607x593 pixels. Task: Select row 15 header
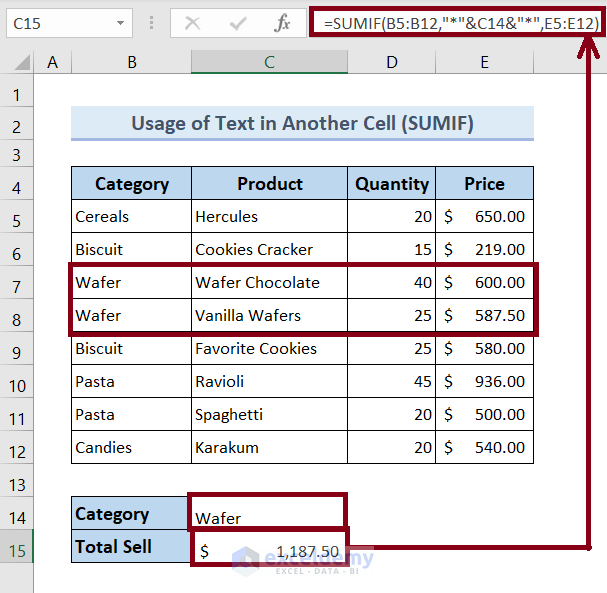coord(17,548)
